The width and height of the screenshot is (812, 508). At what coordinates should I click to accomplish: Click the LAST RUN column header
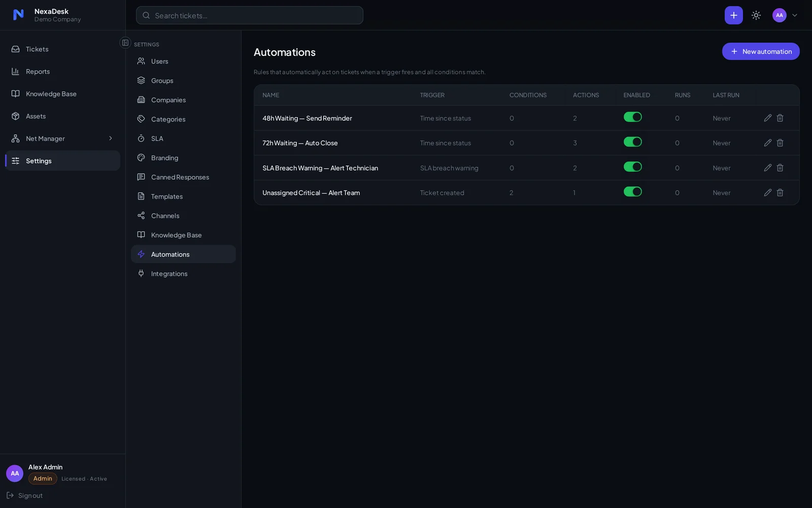point(726,95)
